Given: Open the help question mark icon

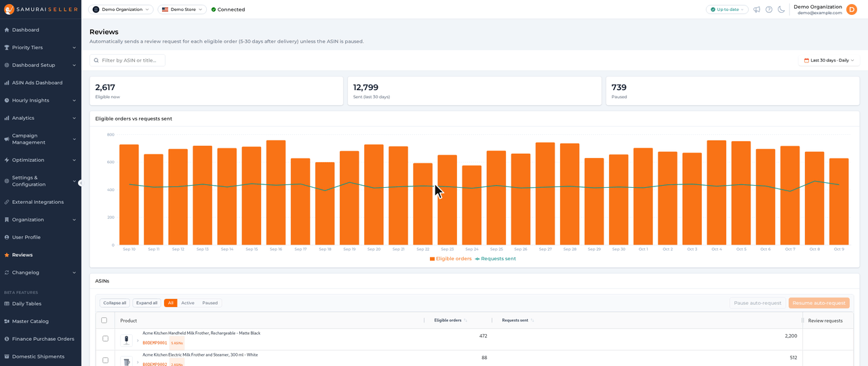Looking at the screenshot, I should click(x=769, y=9).
